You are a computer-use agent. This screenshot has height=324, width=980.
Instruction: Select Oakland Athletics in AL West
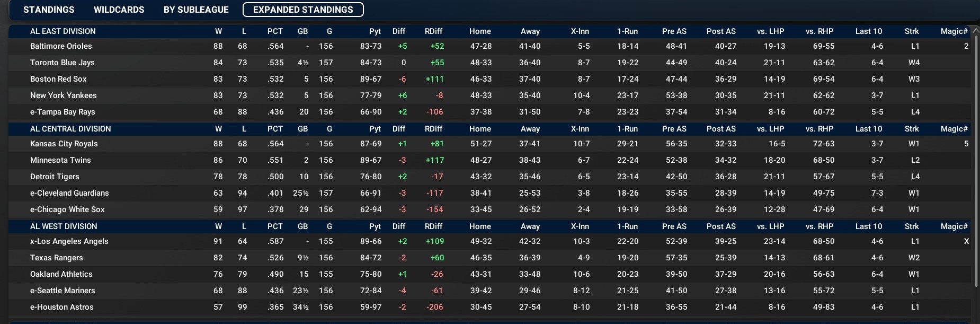[61, 274]
